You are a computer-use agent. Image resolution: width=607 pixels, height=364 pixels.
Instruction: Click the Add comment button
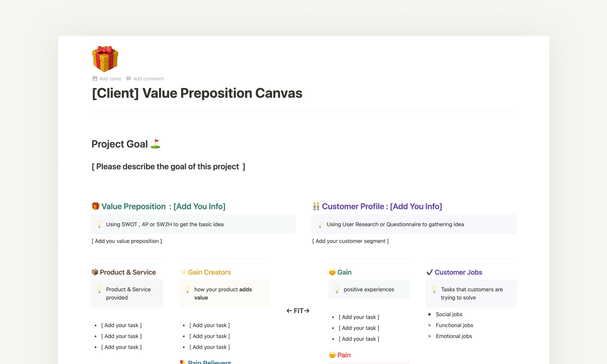(x=145, y=78)
